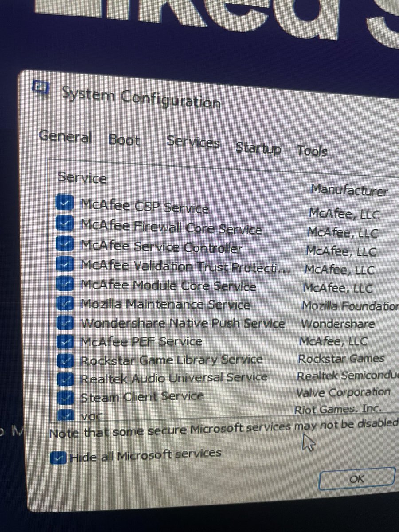This screenshot has width=399, height=532.
Task: Click Riot Games, Inc. manufacturer cell
Action: tap(338, 409)
